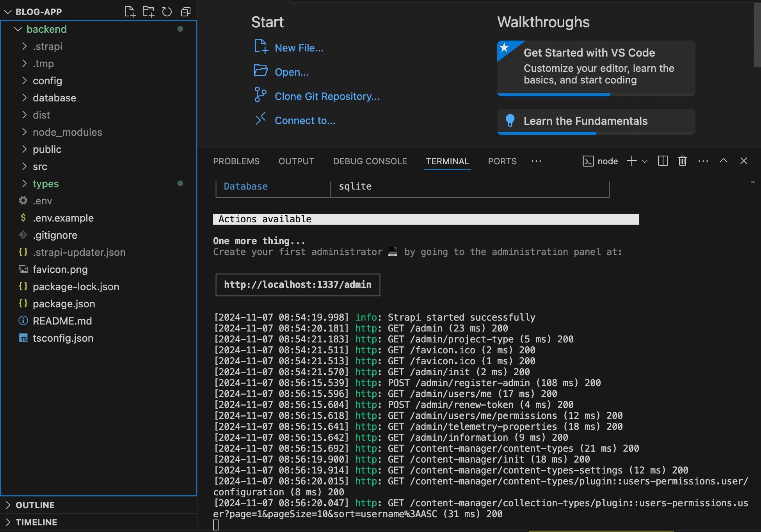Viewport: 761px width, 532px height.
Task: Switch to the PROBLEMS tab
Action: tap(236, 161)
